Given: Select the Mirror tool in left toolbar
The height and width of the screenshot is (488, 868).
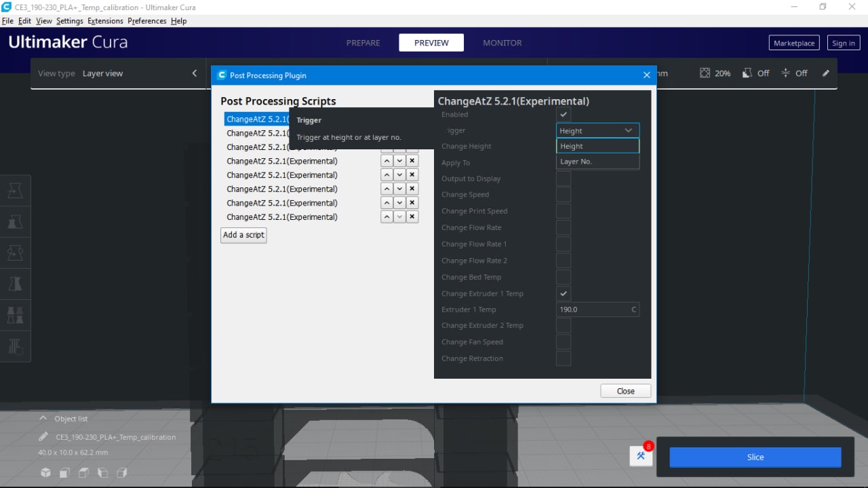Looking at the screenshot, I should click(15, 284).
